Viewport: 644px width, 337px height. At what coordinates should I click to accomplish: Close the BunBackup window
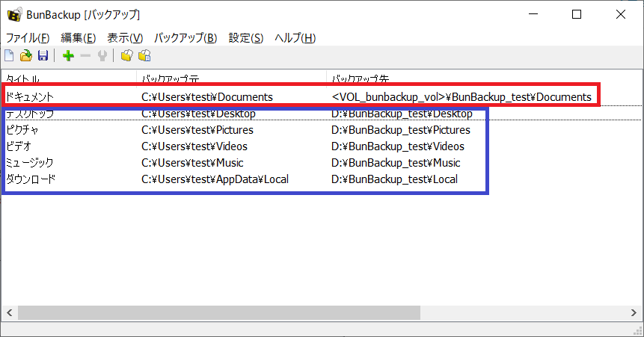point(621,14)
